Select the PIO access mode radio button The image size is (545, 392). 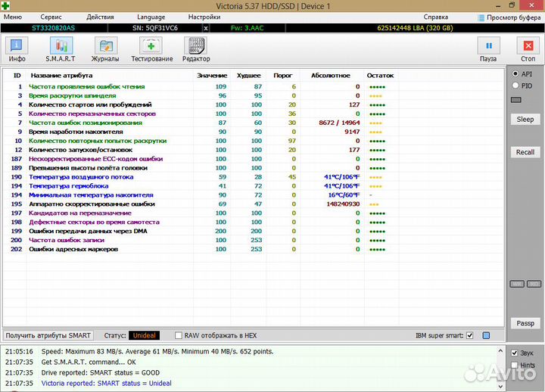coord(515,86)
